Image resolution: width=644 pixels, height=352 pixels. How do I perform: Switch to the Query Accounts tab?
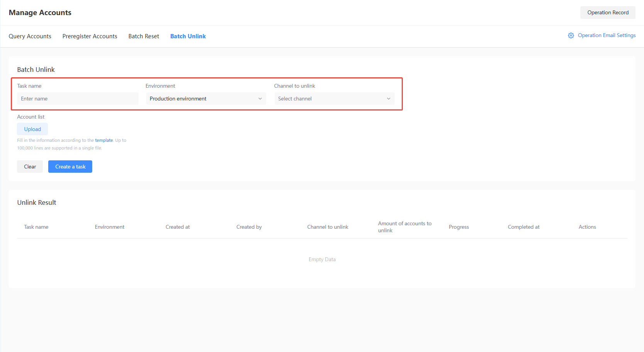click(x=30, y=36)
